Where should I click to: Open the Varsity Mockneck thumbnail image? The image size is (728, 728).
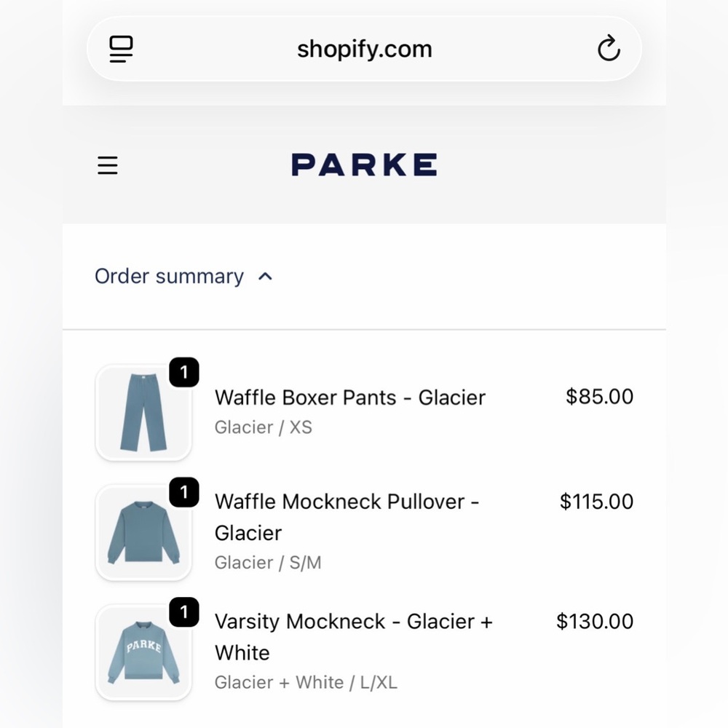(143, 652)
